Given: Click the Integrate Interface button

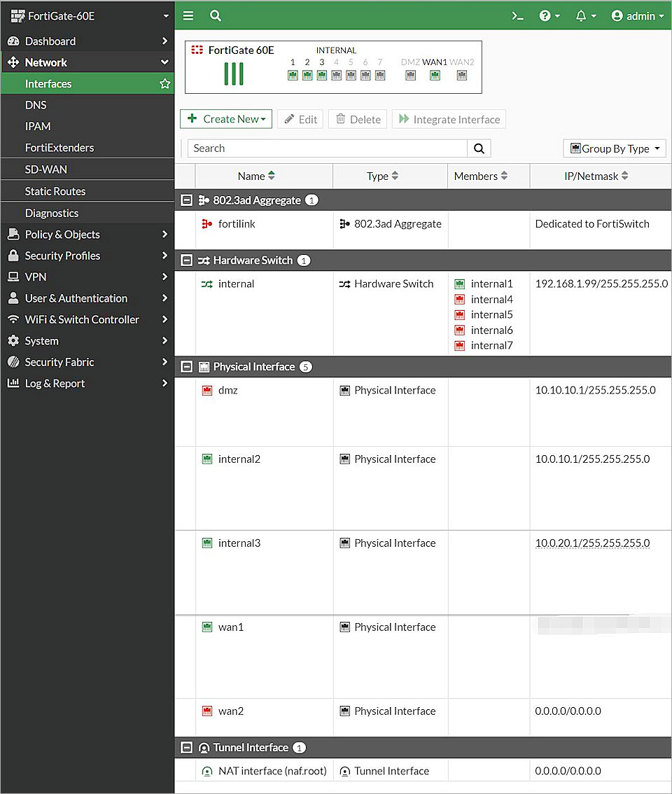Looking at the screenshot, I should pyautogui.click(x=449, y=119).
